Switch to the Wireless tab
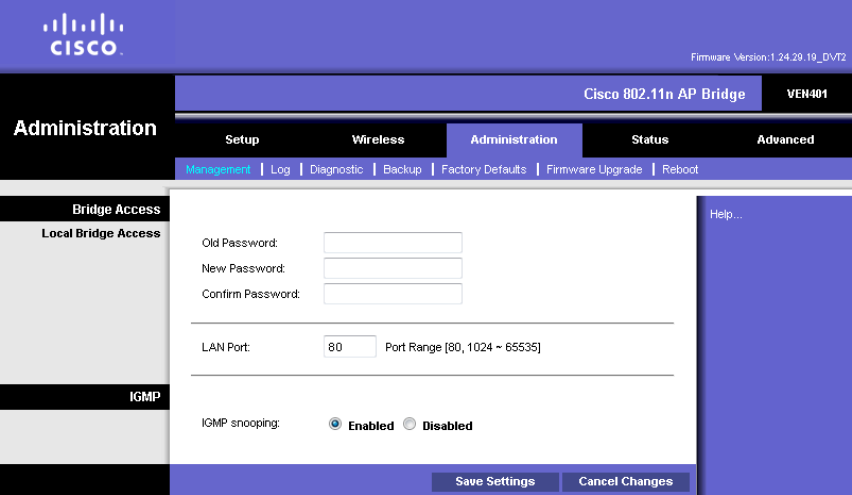This screenshot has height=495, width=852. pos(378,140)
